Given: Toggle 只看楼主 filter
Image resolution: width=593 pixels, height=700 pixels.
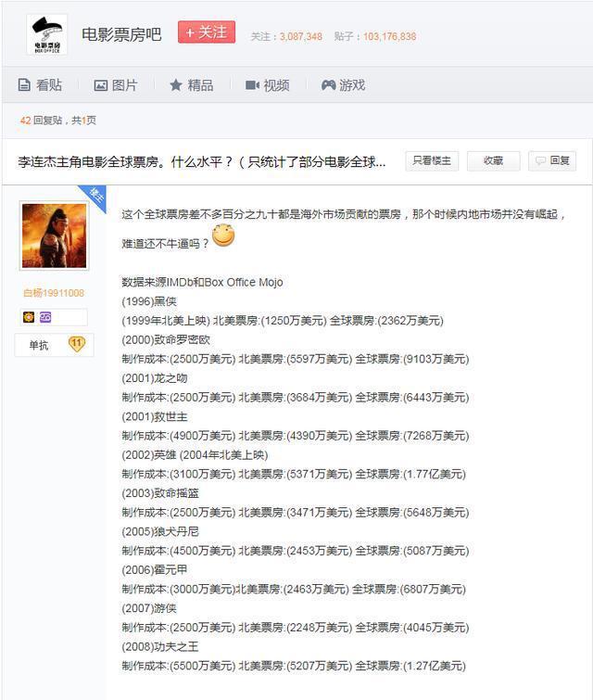Looking at the screenshot, I should pos(432,160).
